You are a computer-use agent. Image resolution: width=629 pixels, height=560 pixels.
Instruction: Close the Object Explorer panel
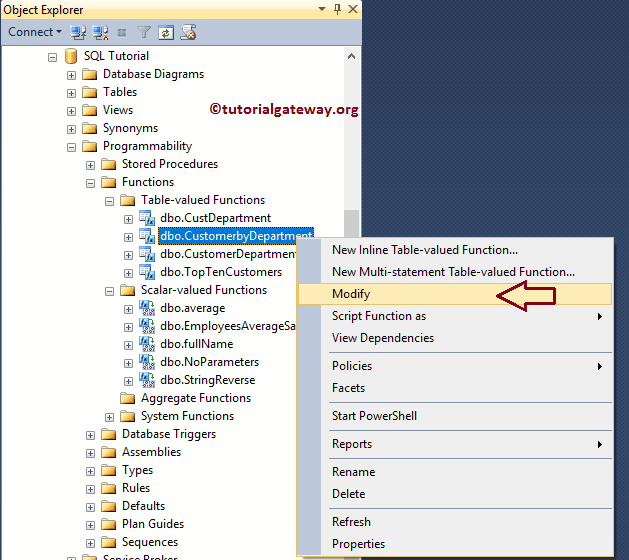coord(353,9)
